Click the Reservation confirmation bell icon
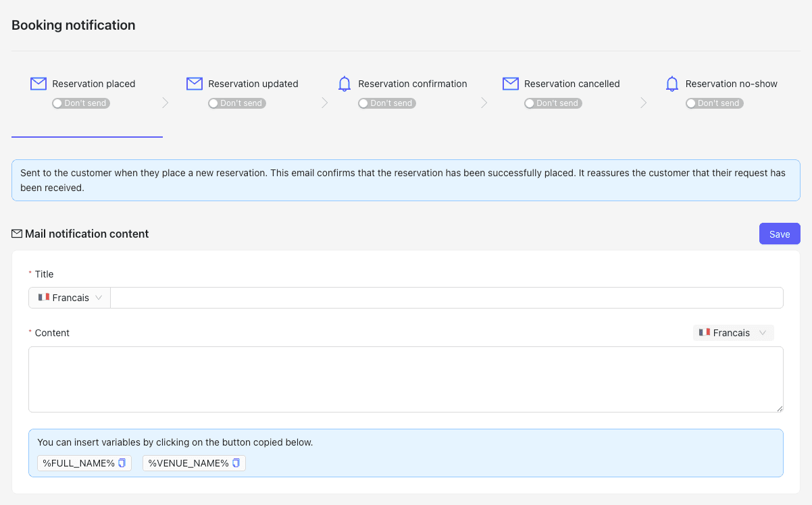 [345, 84]
